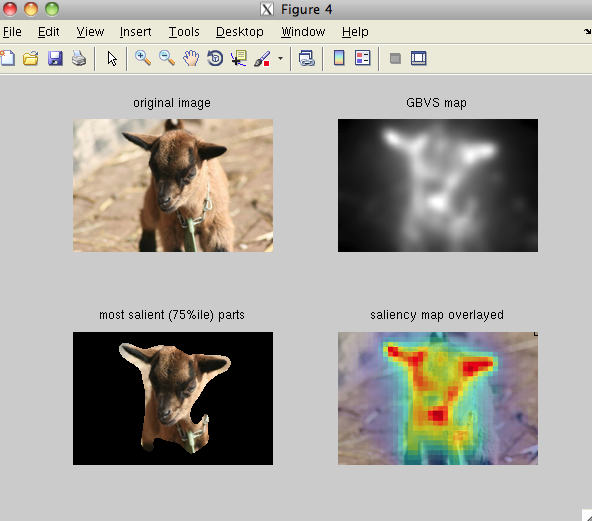Activate the Zoom In magnifier tool
Viewport: 592px width, 521px height.
coord(143,58)
